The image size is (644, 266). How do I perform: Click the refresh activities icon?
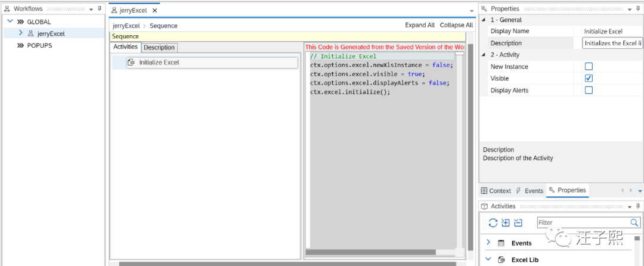point(493,223)
